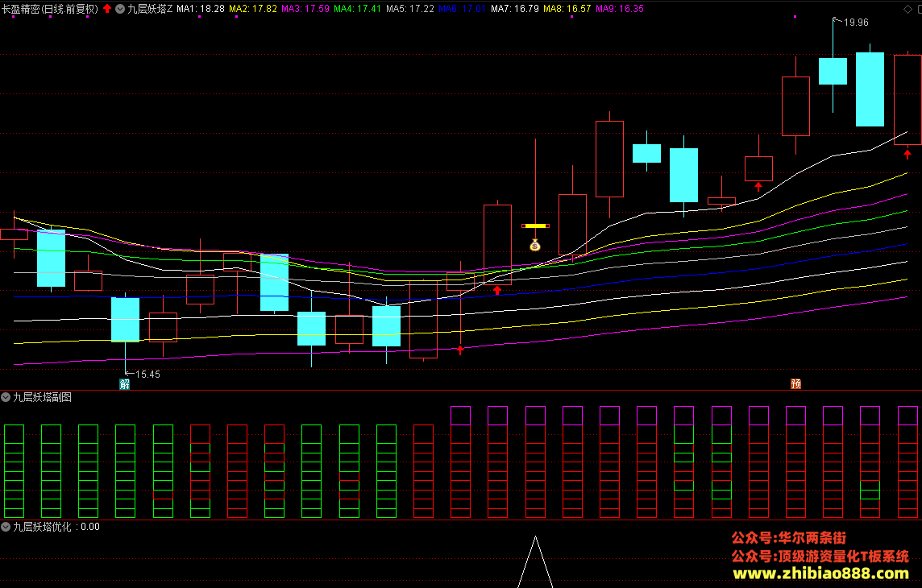The height and width of the screenshot is (588, 922).
Task: Expand the 九层妖塔优化 indicator dropdown
Action: coord(6,526)
